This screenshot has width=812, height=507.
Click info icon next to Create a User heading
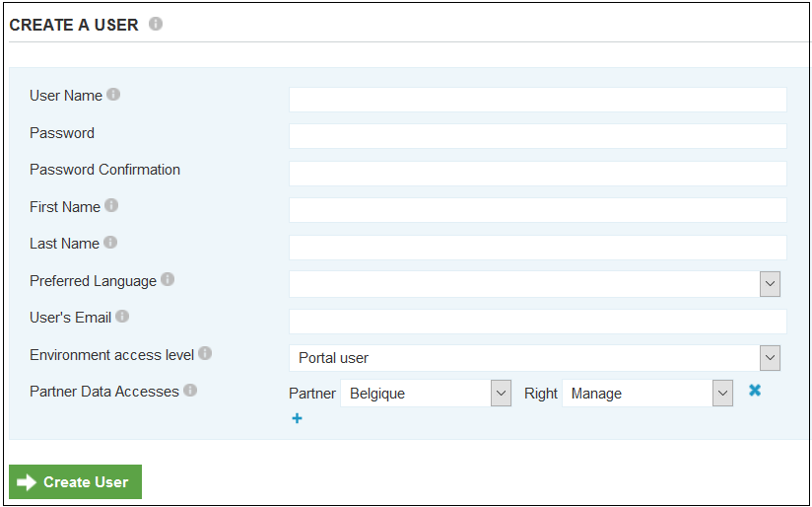(x=156, y=25)
